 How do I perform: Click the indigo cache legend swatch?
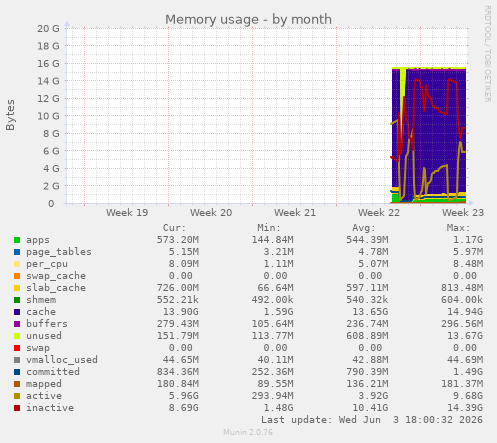[17, 312]
